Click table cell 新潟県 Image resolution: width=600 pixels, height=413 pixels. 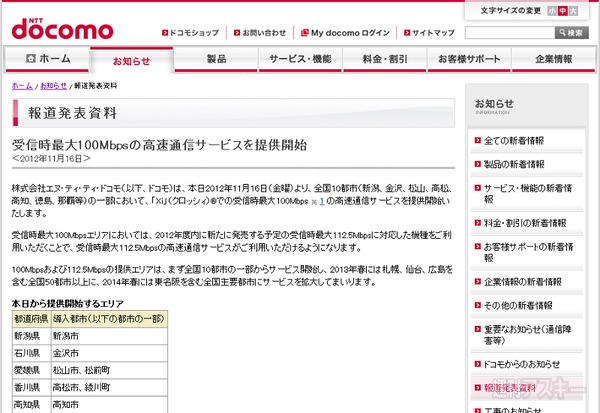point(31,336)
